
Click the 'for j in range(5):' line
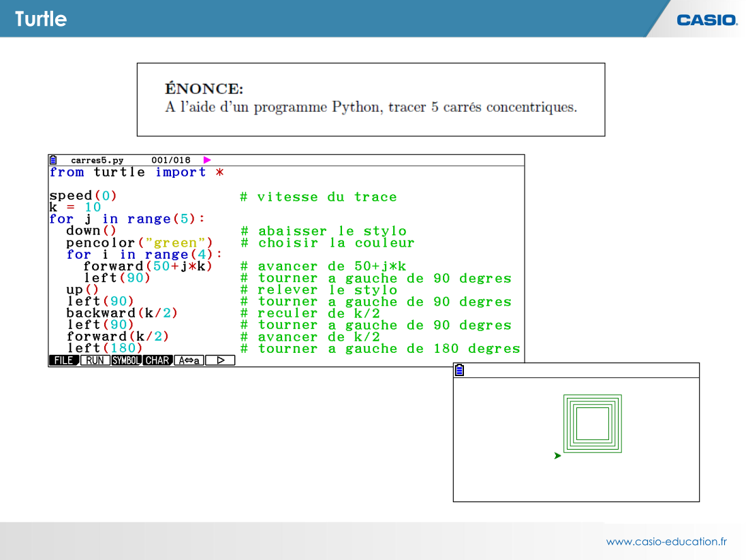click(x=127, y=219)
